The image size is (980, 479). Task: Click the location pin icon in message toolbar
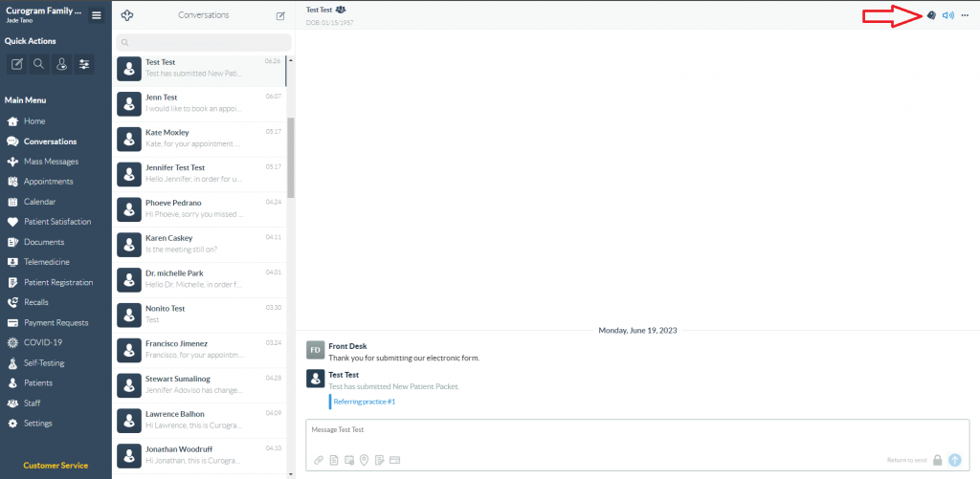coord(365,460)
